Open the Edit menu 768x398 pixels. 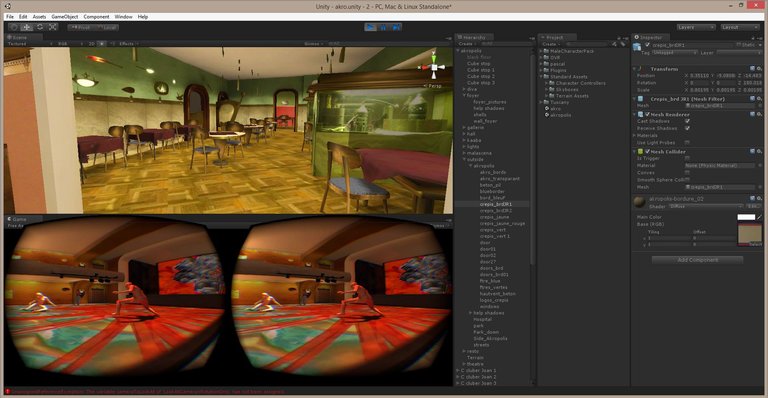point(23,17)
